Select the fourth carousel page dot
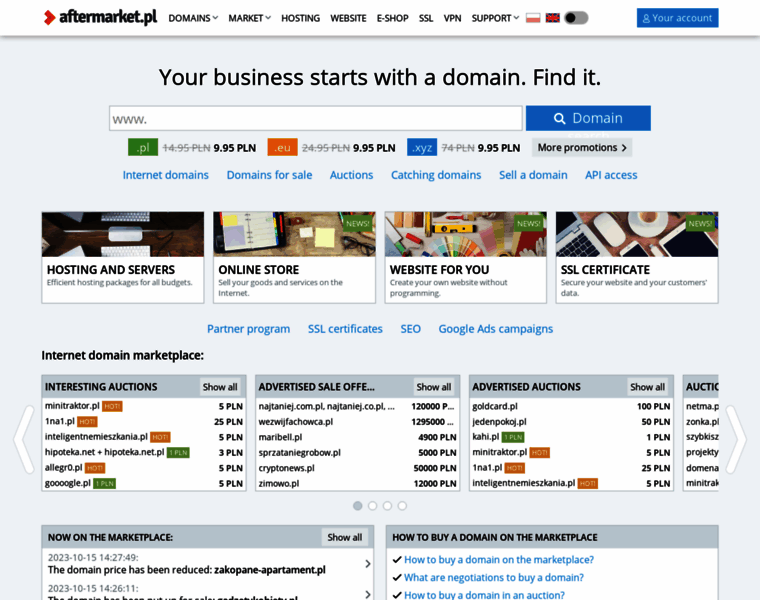760x600 pixels. point(402,506)
